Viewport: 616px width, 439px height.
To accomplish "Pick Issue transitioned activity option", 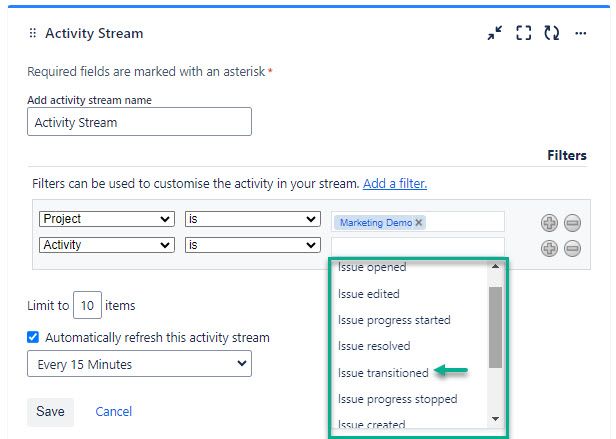I will 383,373.
